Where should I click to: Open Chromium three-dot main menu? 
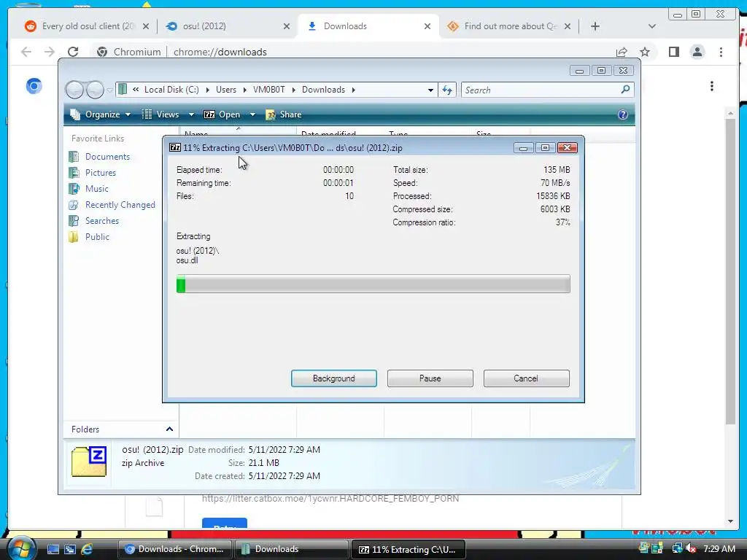coord(721,52)
